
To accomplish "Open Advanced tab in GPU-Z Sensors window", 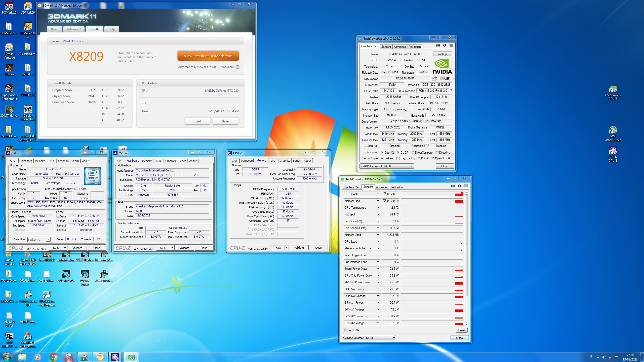I will pos(382,187).
